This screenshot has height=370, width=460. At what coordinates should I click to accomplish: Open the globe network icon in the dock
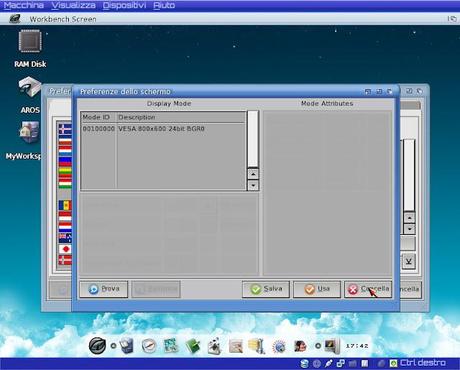[279, 347]
